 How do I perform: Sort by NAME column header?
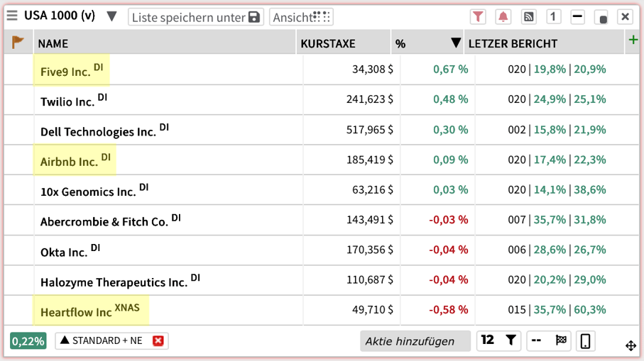tap(165, 43)
